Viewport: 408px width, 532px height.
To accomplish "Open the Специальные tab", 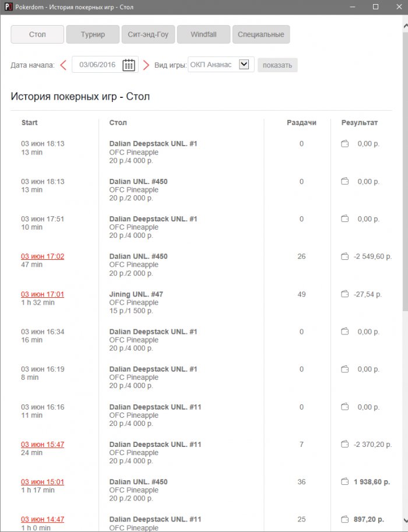I will coord(261,34).
